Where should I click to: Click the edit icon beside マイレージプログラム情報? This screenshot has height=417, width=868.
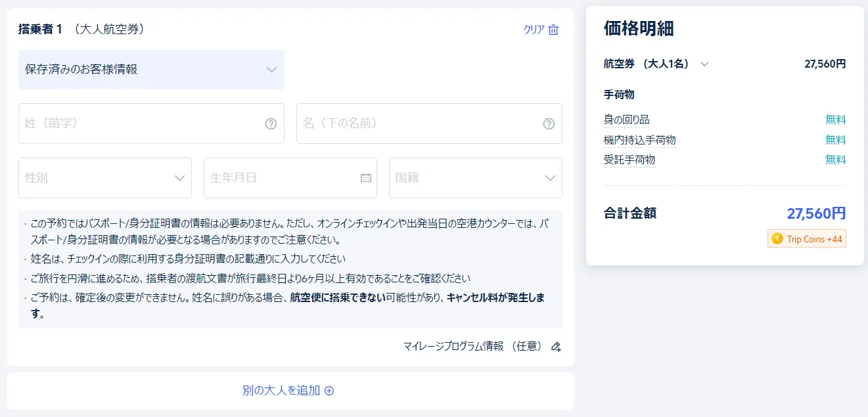[556, 347]
